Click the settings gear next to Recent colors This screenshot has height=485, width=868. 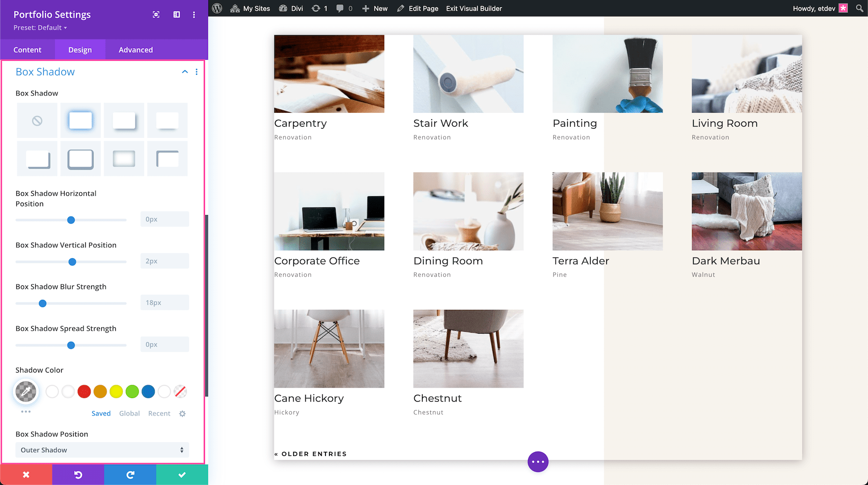click(182, 413)
